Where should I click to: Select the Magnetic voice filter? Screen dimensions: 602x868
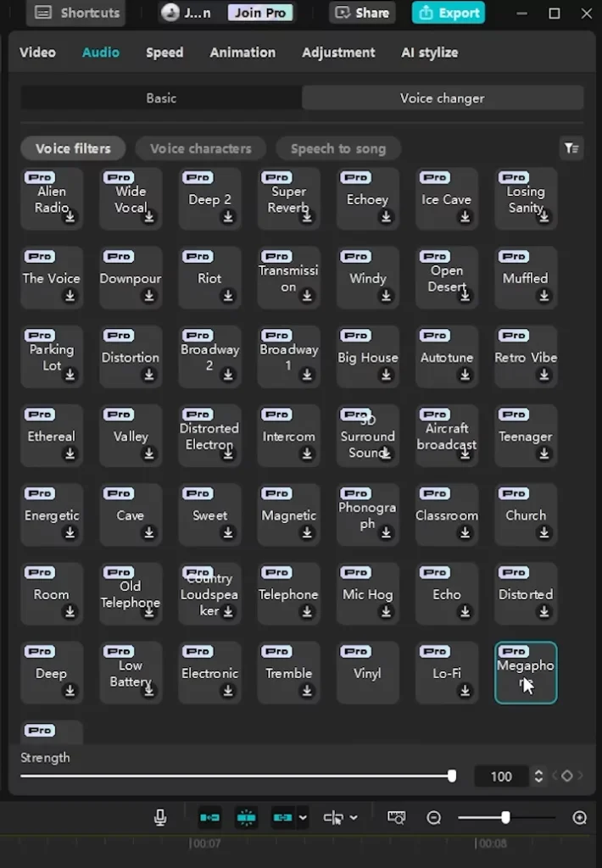point(288,515)
